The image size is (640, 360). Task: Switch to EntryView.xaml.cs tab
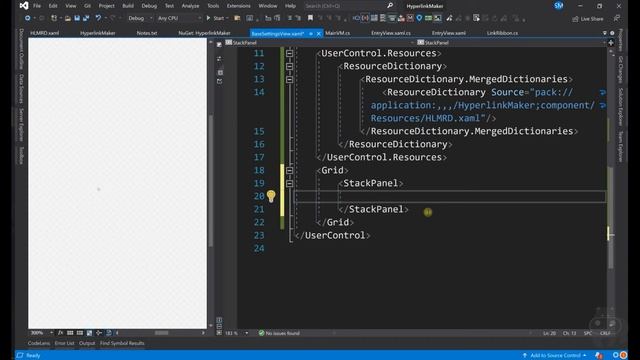391,33
